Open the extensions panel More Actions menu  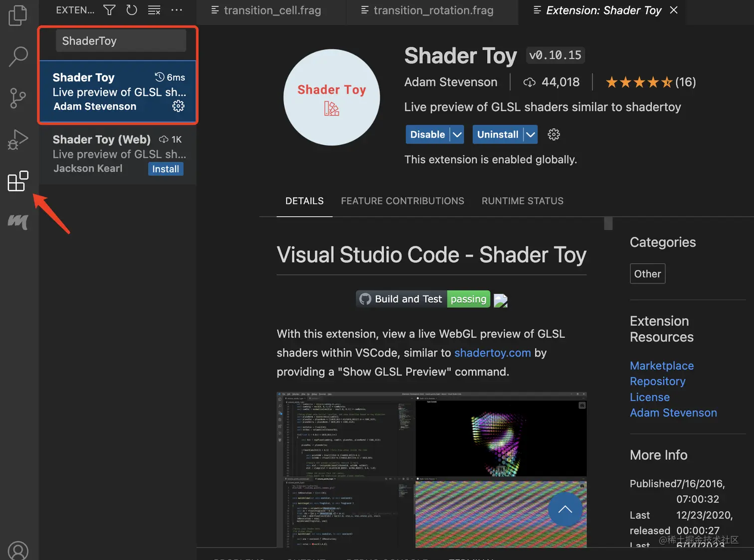(177, 9)
